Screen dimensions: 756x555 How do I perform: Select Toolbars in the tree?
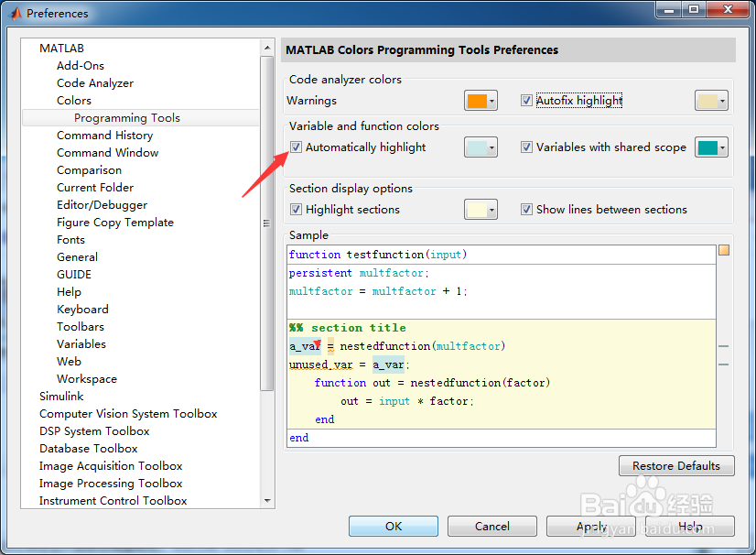(x=80, y=326)
